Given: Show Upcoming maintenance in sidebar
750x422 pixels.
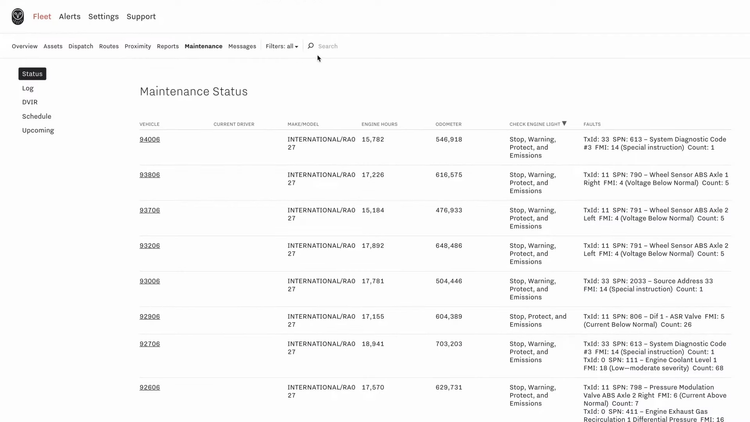Looking at the screenshot, I should pyautogui.click(x=38, y=130).
